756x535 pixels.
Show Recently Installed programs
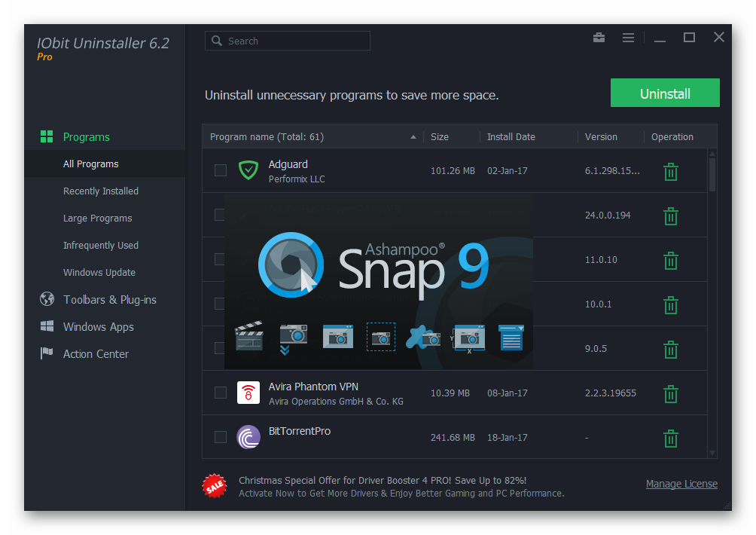point(101,191)
